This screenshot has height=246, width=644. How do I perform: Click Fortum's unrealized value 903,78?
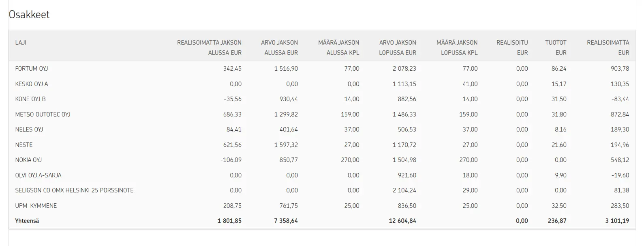(620, 69)
